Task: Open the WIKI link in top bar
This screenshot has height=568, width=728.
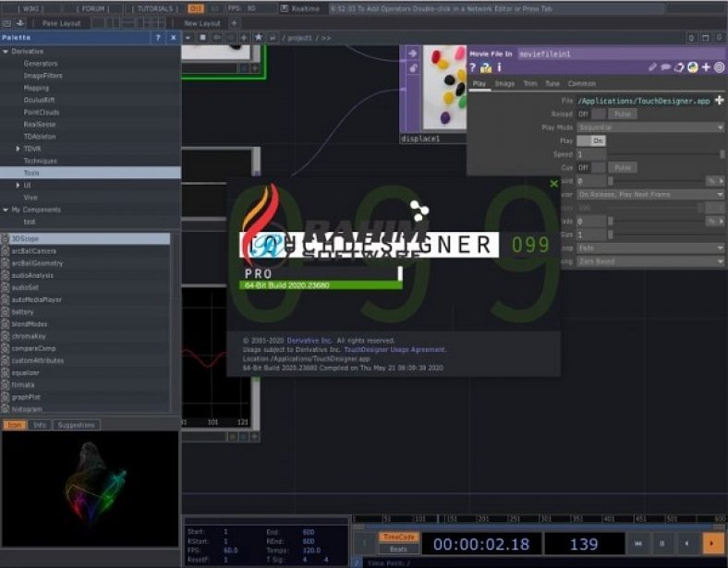Action: 31,9
